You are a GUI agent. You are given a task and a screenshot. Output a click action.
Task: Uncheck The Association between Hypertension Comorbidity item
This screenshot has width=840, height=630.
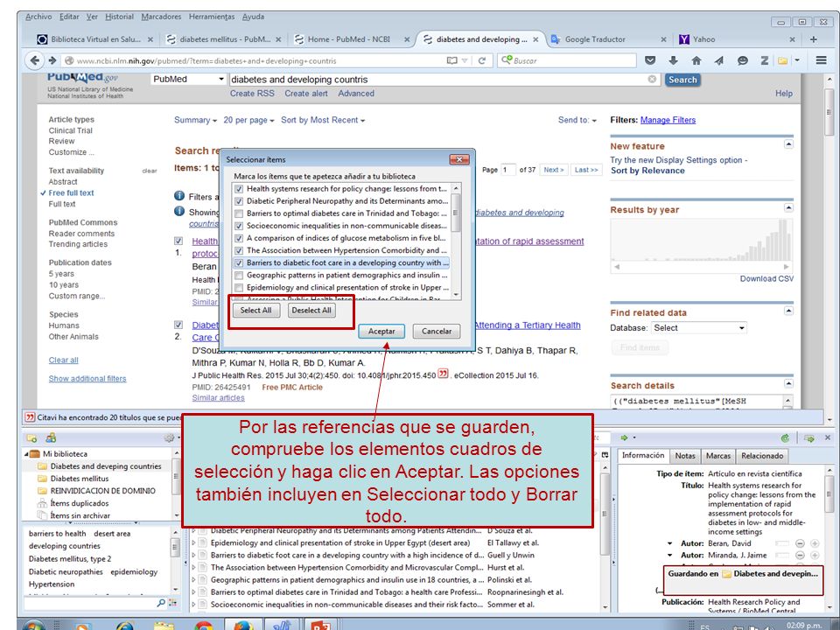239,250
